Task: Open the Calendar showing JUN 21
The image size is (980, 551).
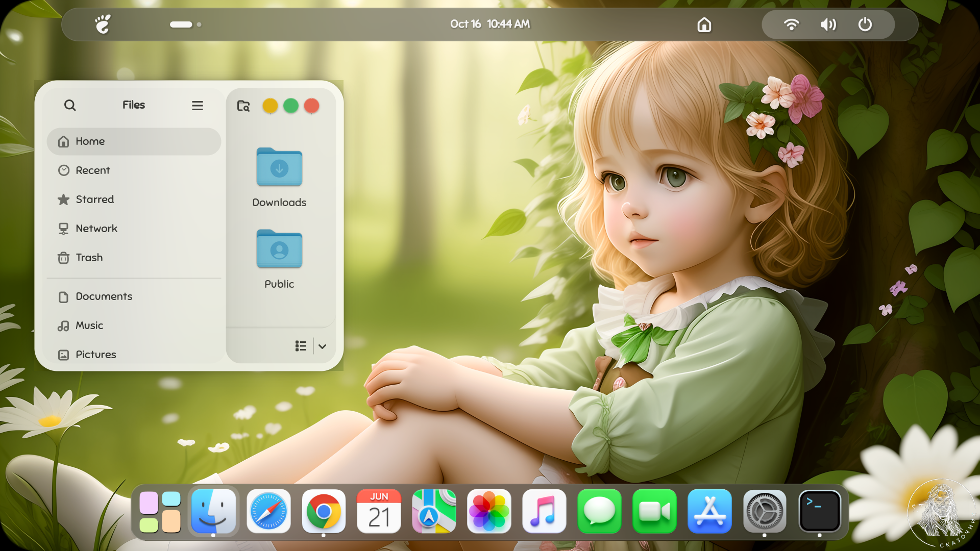Action: [379, 512]
